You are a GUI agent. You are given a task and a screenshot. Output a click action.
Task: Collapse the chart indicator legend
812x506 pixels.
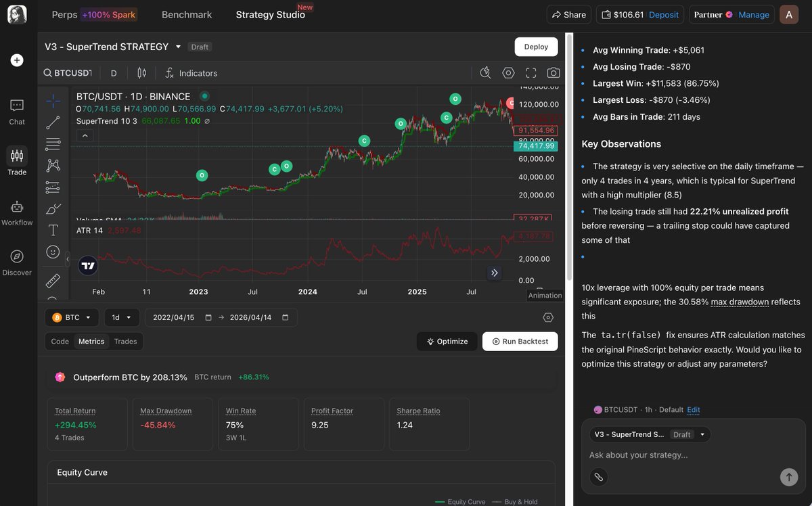pos(85,135)
